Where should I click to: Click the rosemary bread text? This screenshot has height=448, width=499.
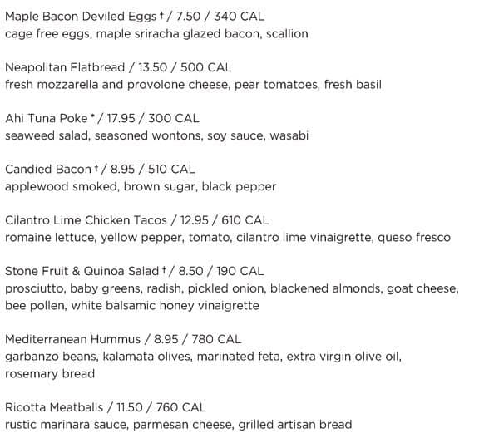(x=50, y=373)
